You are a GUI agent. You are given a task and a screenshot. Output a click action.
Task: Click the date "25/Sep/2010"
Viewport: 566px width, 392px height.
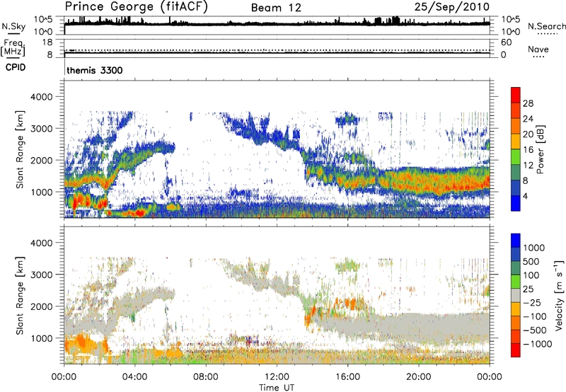click(451, 7)
